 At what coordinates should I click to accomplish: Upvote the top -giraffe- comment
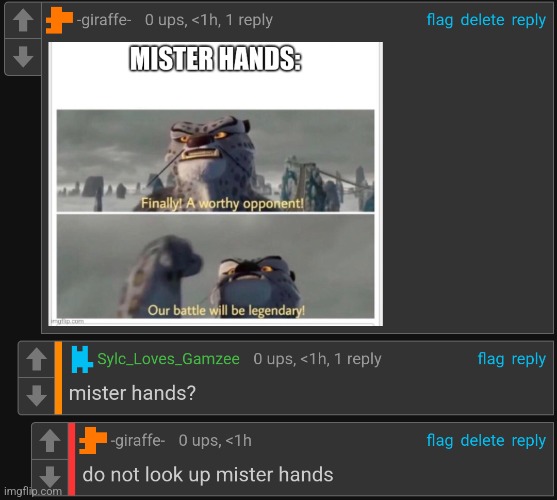pyautogui.click(x=23, y=20)
